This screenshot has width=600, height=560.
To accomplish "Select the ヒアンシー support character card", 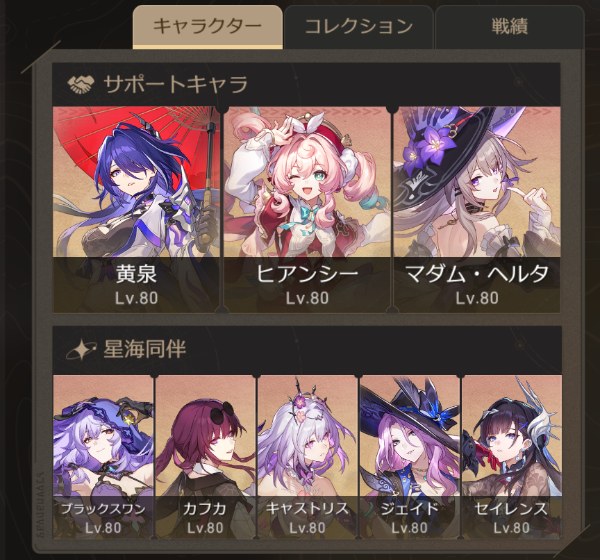I will coord(307,209).
